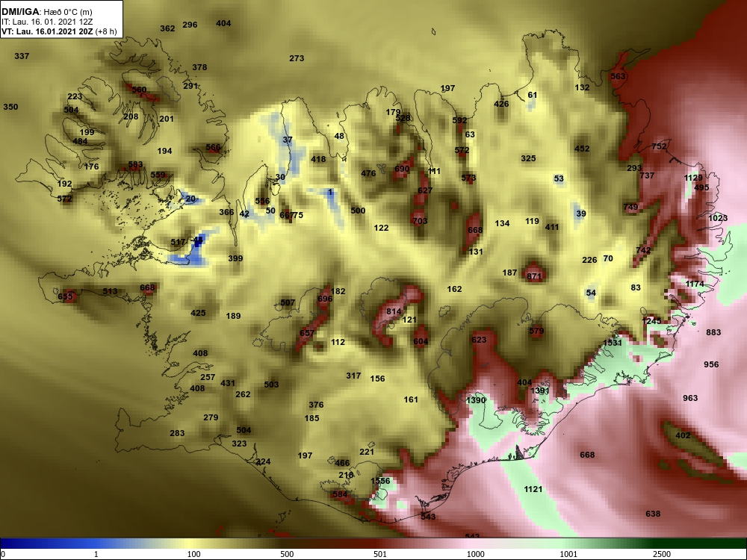Click the map value '1391'
The width and height of the screenshot is (747, 560).
[540, 391]
